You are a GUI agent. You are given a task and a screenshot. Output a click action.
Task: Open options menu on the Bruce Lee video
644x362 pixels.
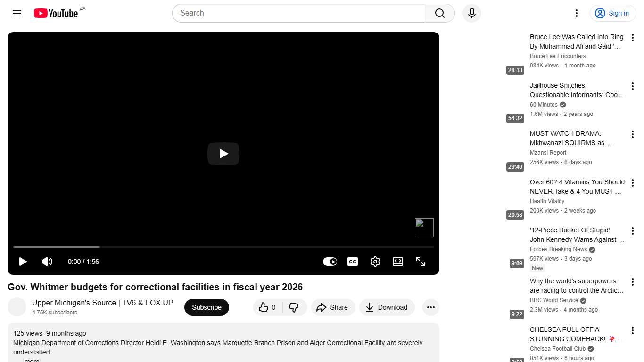[632, 38]
